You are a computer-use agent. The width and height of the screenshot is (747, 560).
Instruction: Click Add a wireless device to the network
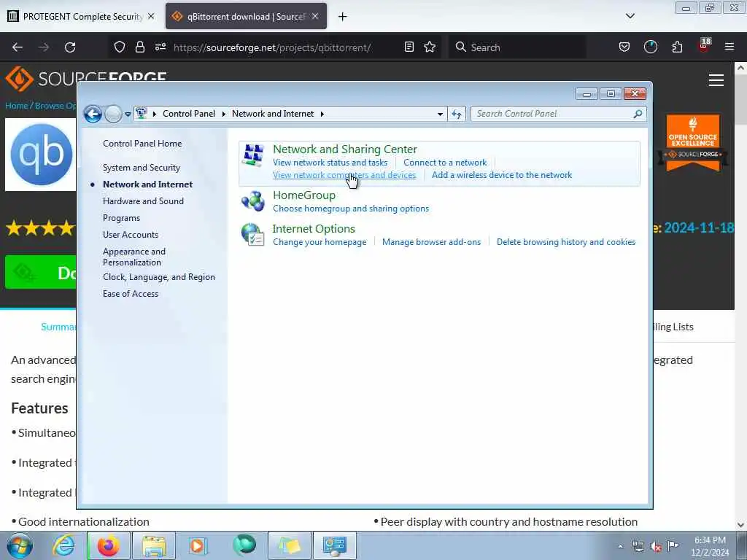click(502, 175)
